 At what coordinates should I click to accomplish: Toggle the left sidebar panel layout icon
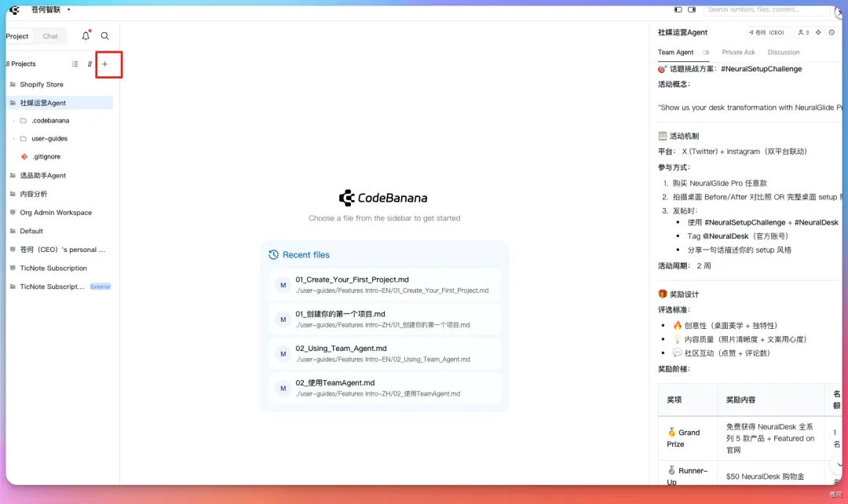pos(678,9)
